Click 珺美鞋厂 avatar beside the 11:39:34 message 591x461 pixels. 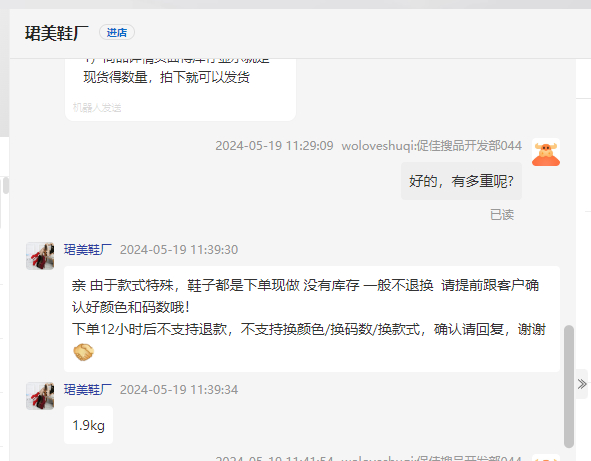pyautogui.click(x=40, y=396)
